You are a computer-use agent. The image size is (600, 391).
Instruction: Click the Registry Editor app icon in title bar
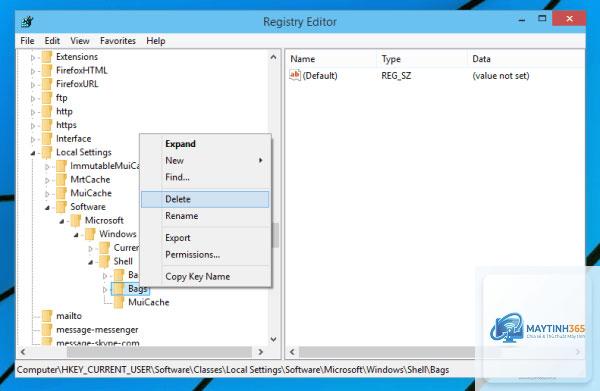27,22
